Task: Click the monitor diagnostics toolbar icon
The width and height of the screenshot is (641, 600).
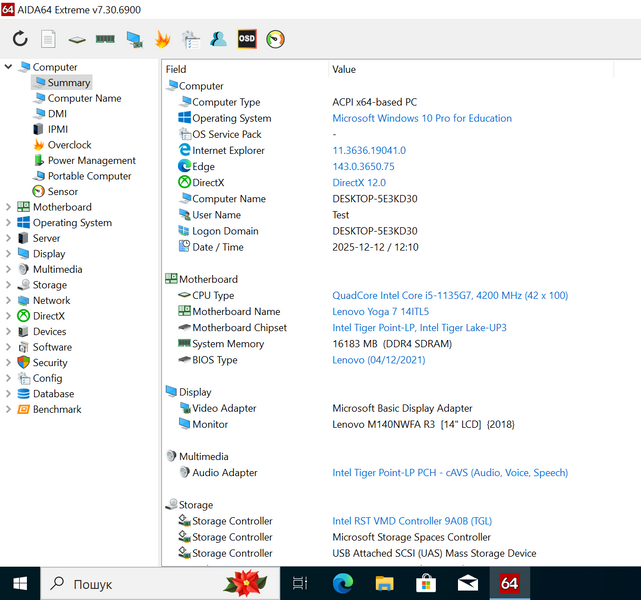Action: pos(134,40)
